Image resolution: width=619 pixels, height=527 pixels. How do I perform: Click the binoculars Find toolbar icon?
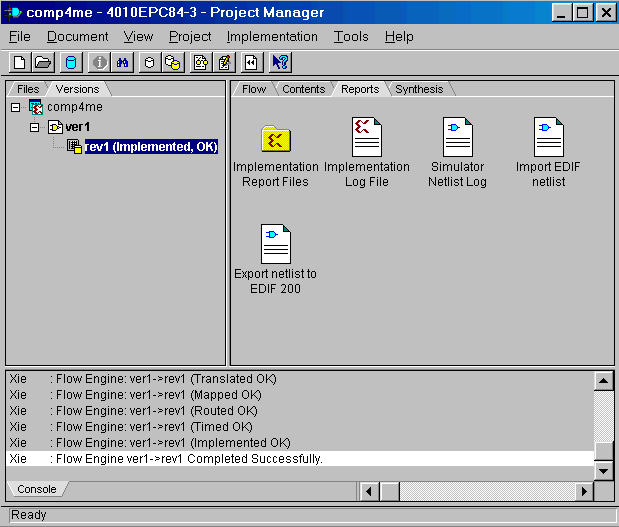point(124,62)
